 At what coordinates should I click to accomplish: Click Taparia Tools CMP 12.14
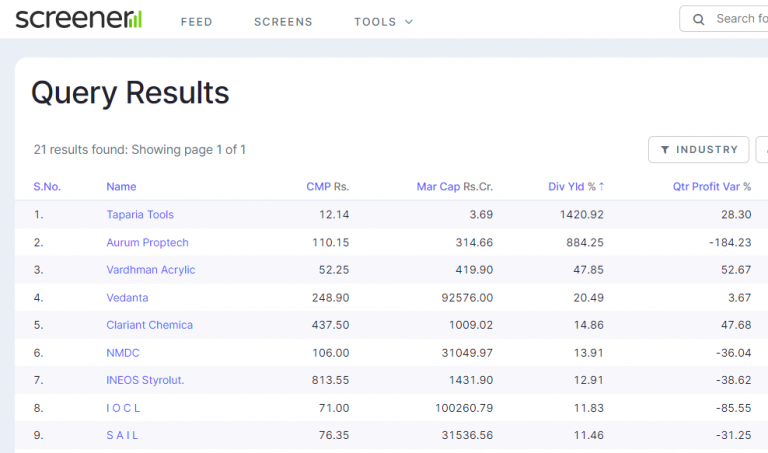coord(334,215)
